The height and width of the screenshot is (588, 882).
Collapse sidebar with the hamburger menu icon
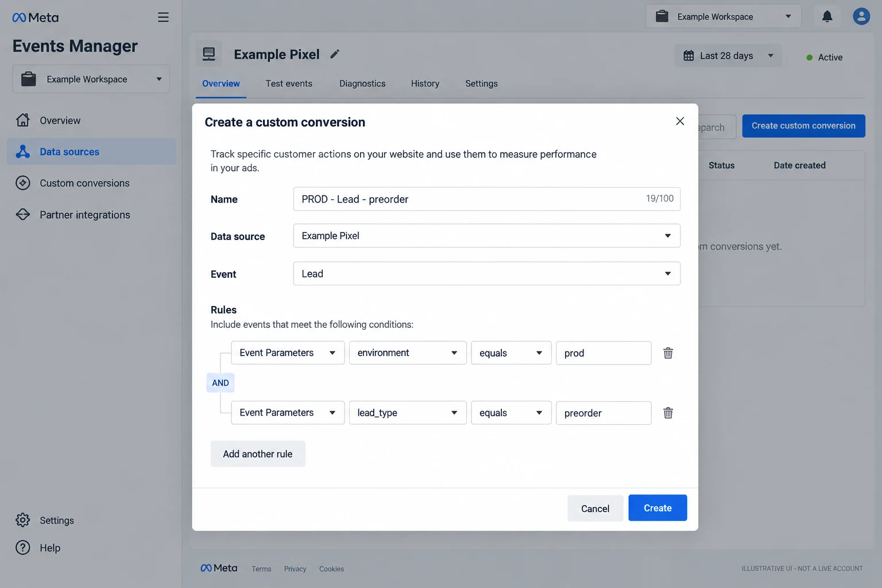click(x=163, y=17)
